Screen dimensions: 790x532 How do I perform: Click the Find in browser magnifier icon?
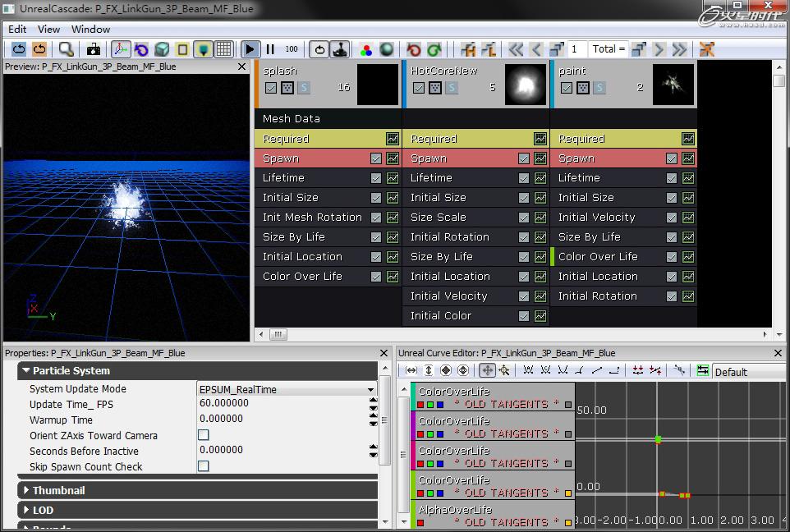(x=66, y=50)
